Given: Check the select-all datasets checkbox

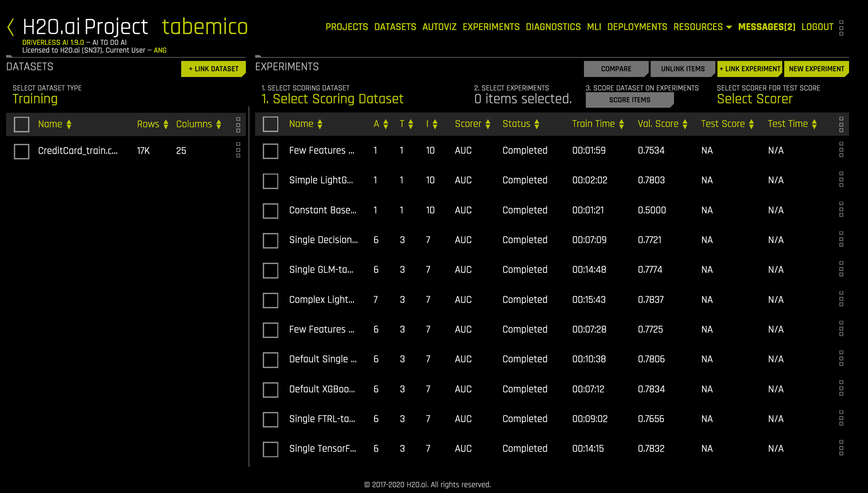Looking at the screenshot, I should 21,124.
